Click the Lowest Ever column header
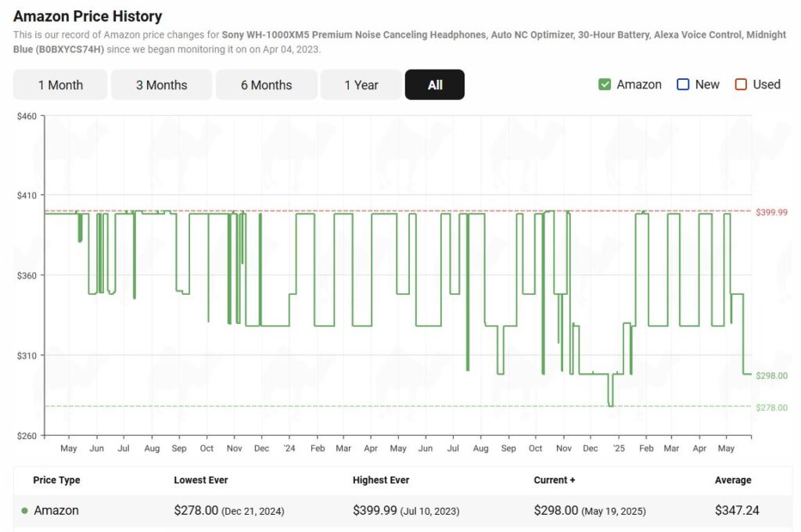Viewport: 801px width, 532px height. click(x=201, y=480)
